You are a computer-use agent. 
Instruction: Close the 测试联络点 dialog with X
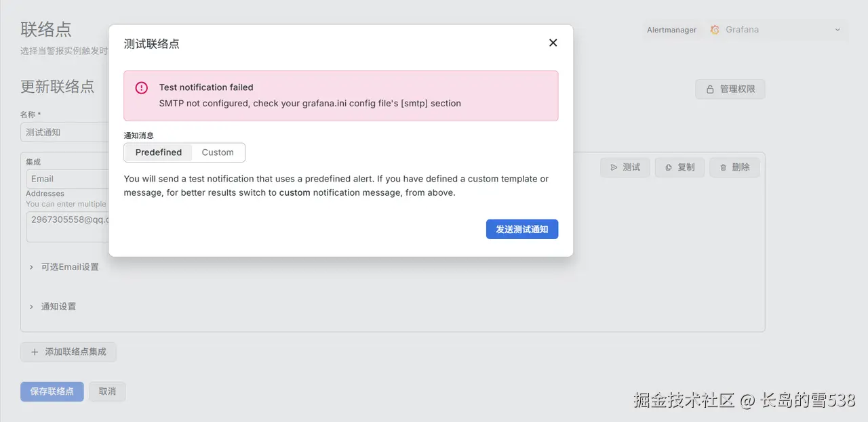click(553, 43)
